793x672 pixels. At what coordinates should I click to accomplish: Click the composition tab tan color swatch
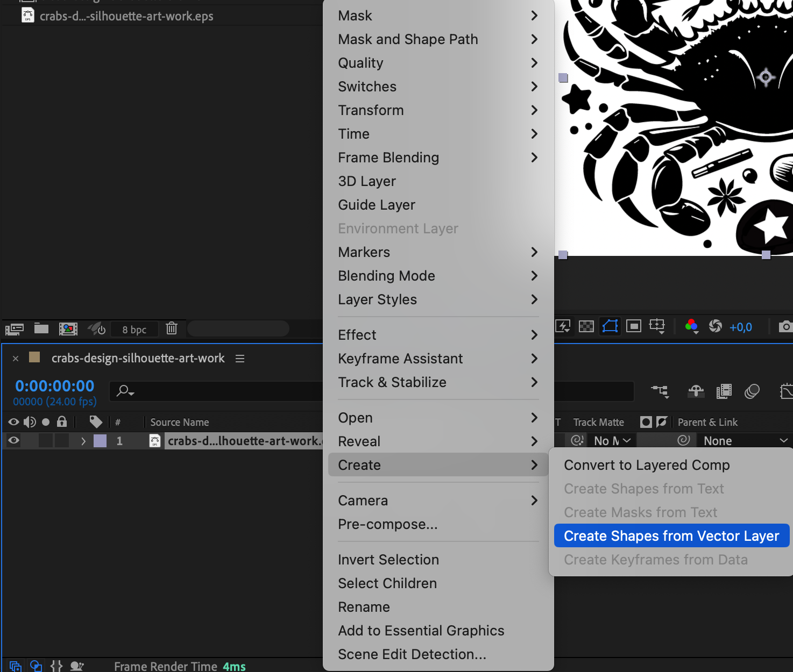coord(34,357)
